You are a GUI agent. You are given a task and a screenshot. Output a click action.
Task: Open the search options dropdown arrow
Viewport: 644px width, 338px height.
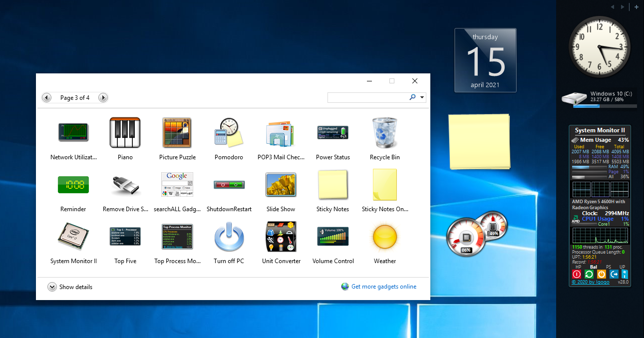tap(421, 97)
